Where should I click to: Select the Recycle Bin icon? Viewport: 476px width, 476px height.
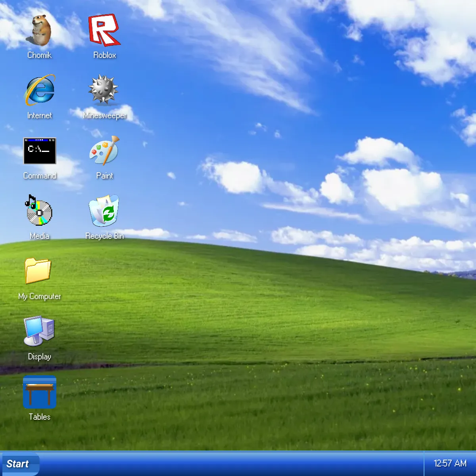[104, 211]
